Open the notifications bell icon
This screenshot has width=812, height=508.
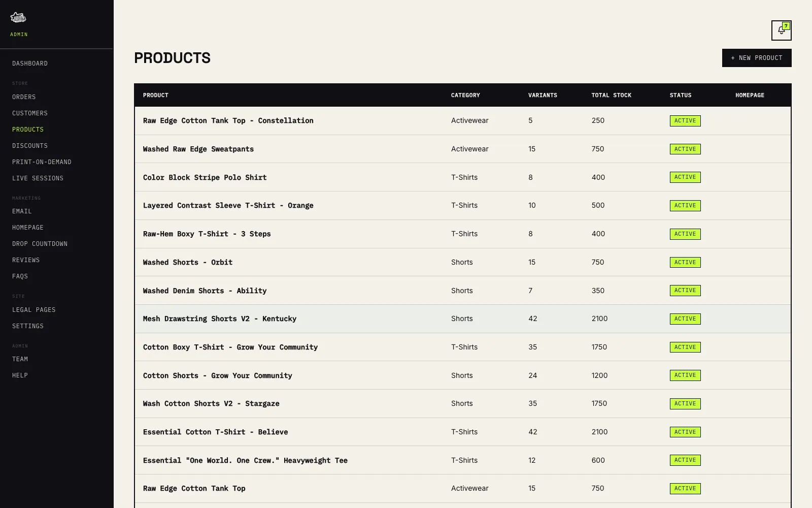pos(781,30)
